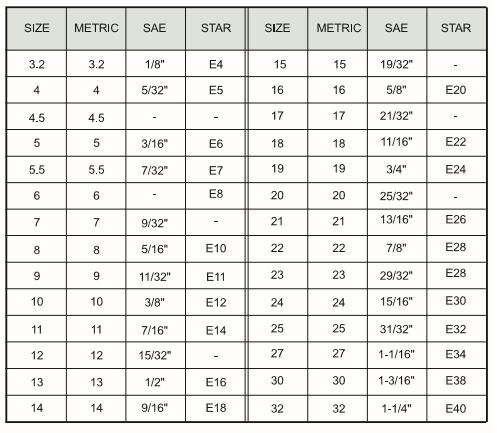Image resolution: width=497 pixels, height=433 pixels.
Task: Select the E8 star cell
Action: coord(216,196)
